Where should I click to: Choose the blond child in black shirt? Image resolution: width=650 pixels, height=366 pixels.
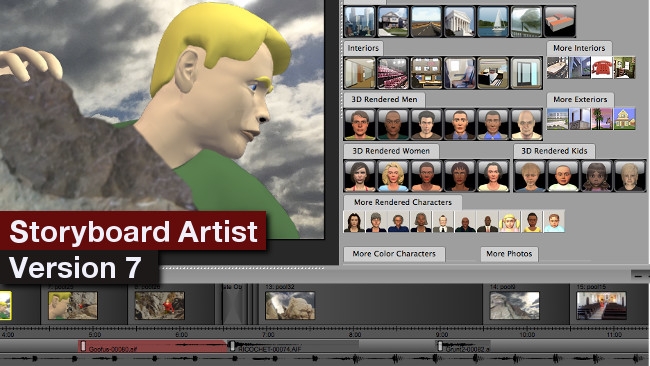point(629,176)
